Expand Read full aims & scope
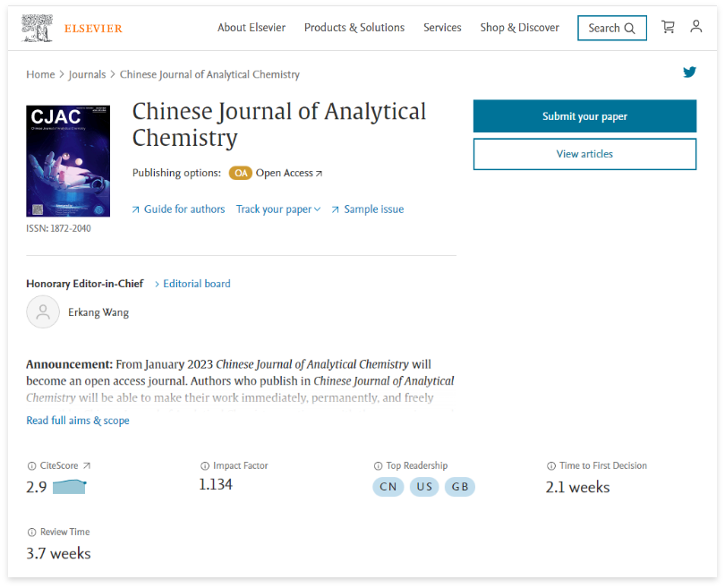Screen dimensions: 725x588 78,421
